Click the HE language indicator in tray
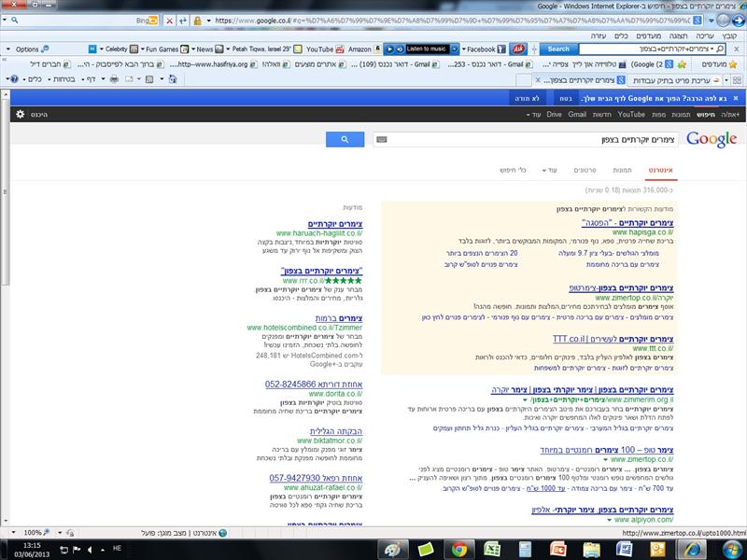The image size is (747, 560). (118, 548)
